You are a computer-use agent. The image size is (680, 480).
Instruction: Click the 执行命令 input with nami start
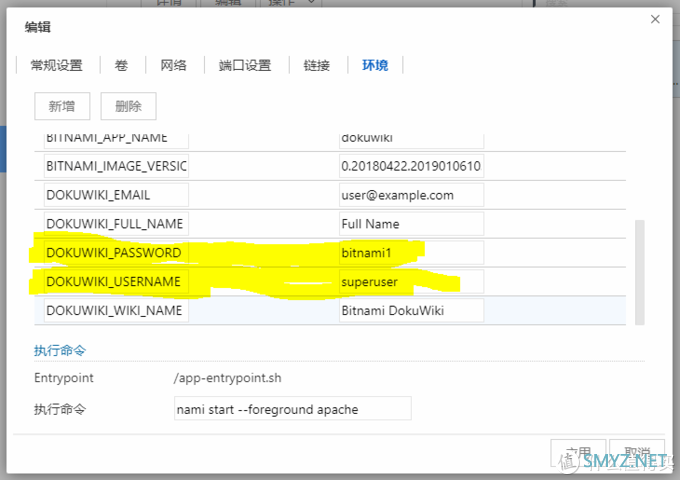(292, 409)
